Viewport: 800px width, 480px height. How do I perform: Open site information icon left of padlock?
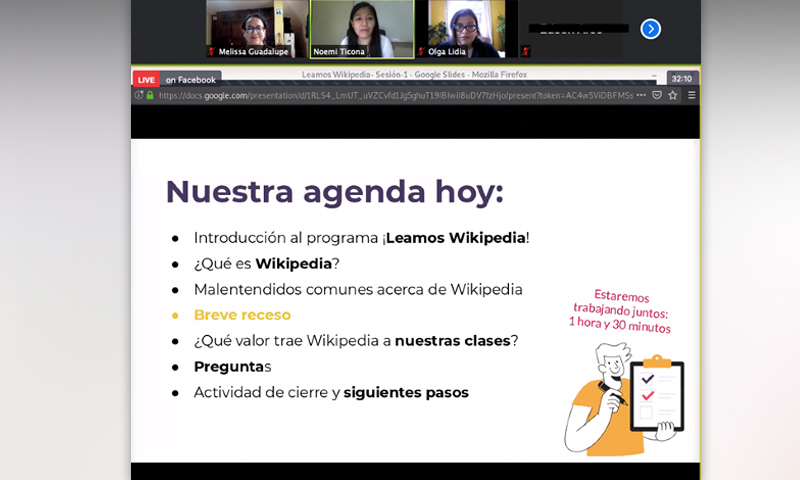(x=138, y=95)
